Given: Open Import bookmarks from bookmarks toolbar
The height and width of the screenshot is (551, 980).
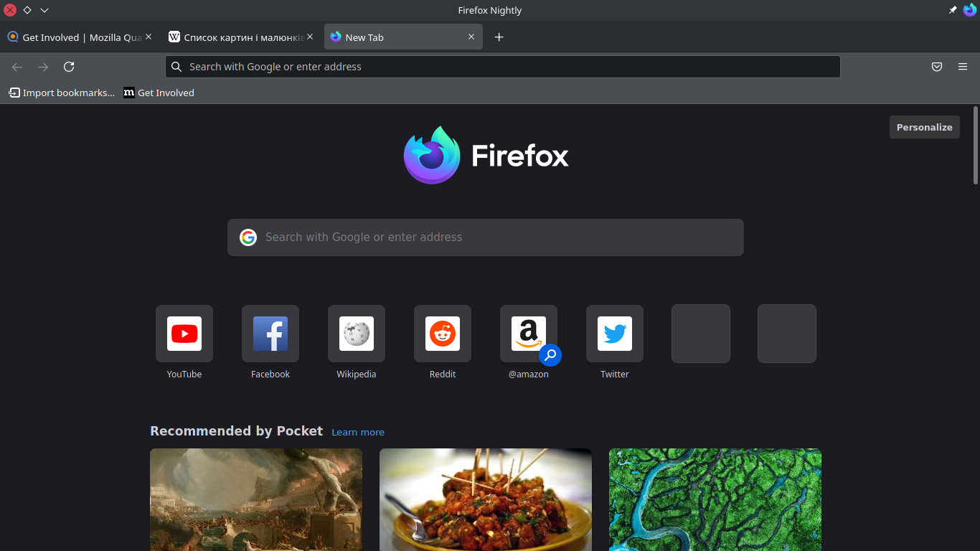Looking at the screenshot, I should pos(62,93).
